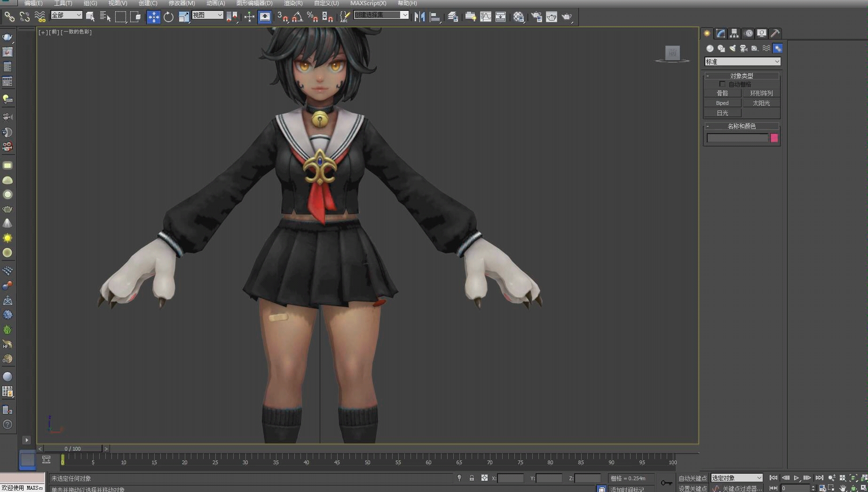Image resolution: width=868 pixels, height=492 pixels.
Task: Open the 自定义(U) menu
Action: click(x=324, y=3)
